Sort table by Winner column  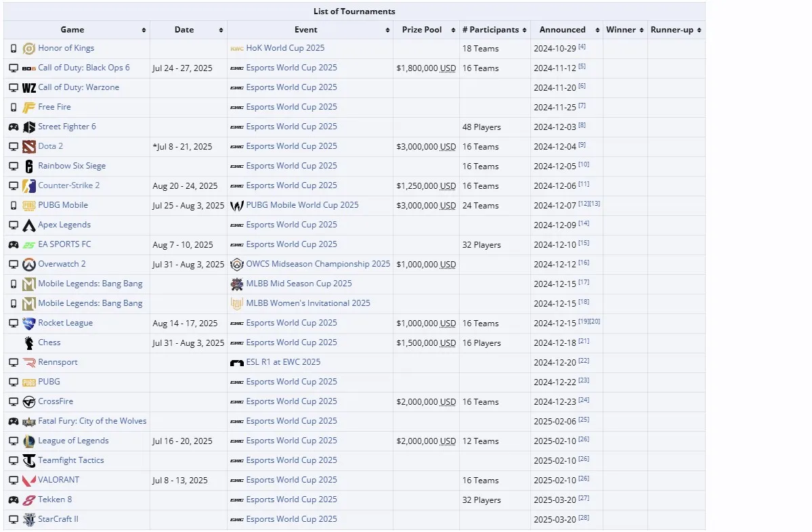click(x=641, y=30)
